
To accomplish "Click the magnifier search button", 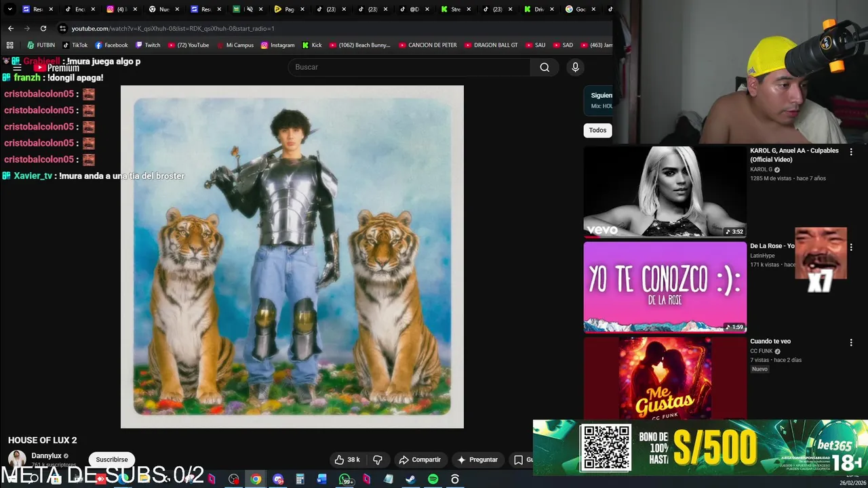I will tap(545, 67).
